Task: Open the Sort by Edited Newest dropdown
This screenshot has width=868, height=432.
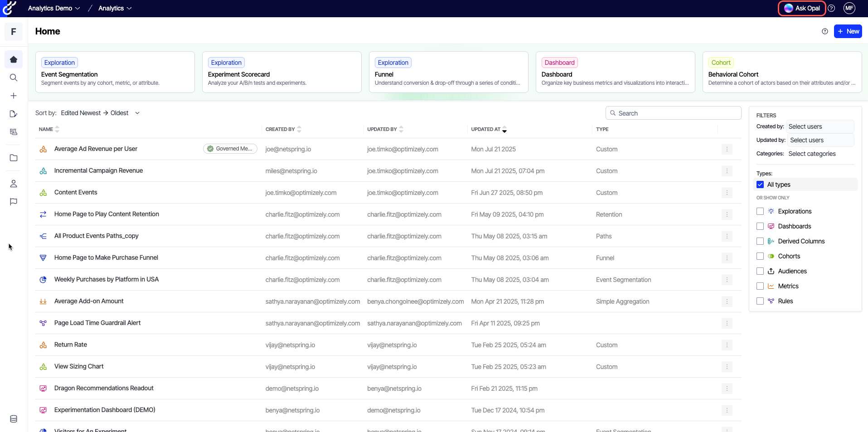Action: coord(100,113)
